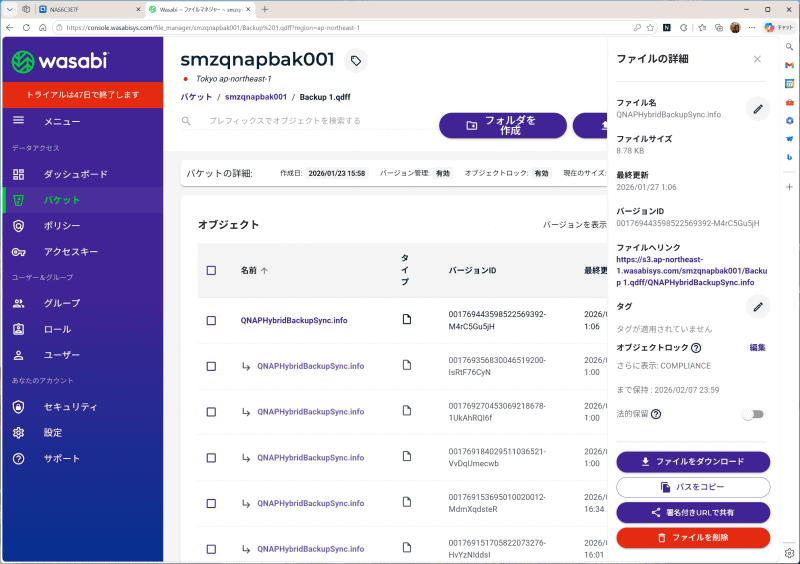Open a new browser tab with plus
Viewport: 800px width, 564px height.
265,9
